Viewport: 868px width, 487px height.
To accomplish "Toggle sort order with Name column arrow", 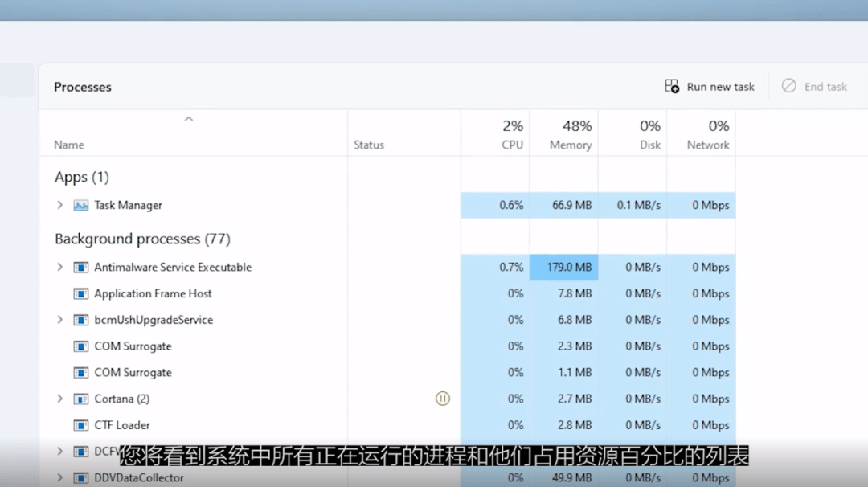I will [189, 119].
